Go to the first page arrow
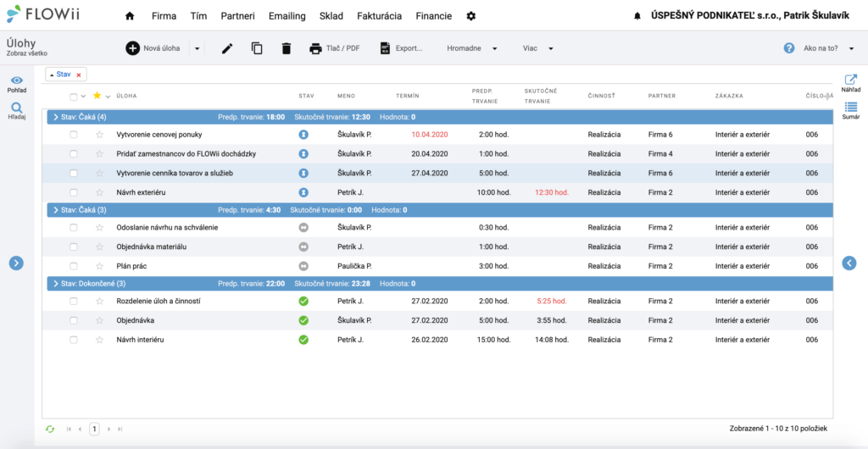Screen dimensions: 868x449 [x=70, y=429]
